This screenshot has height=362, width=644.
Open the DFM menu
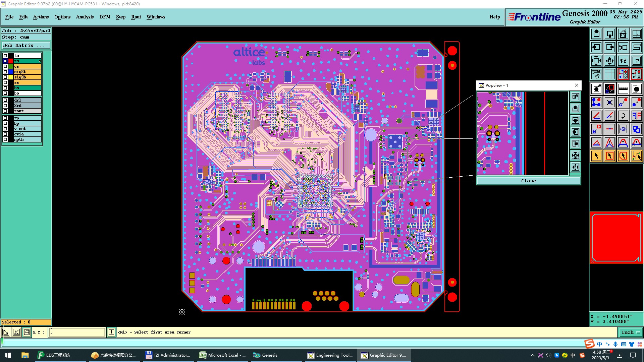[105, 17]
